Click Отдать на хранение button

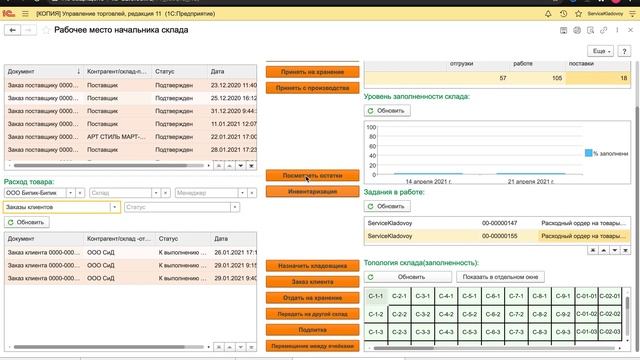tap(313, 298)
